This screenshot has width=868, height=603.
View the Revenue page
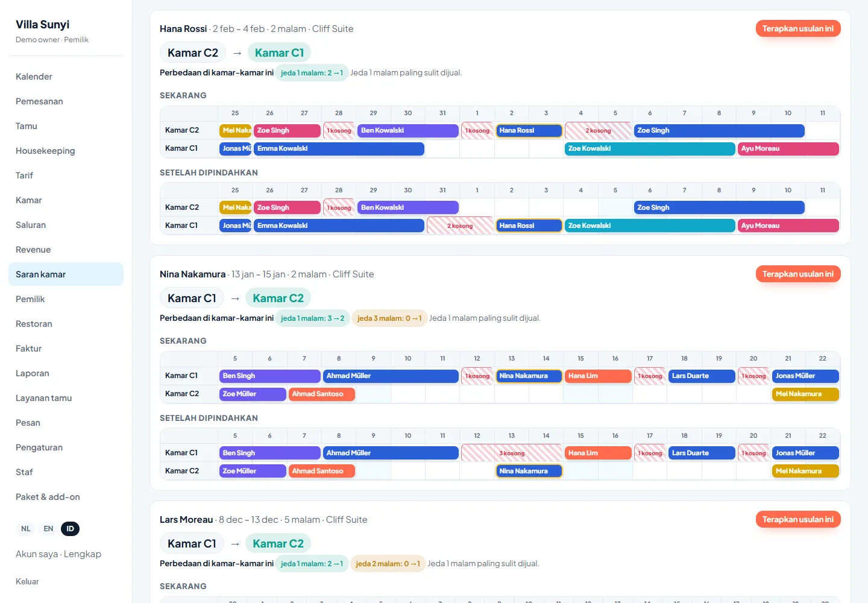pos(66,250)
